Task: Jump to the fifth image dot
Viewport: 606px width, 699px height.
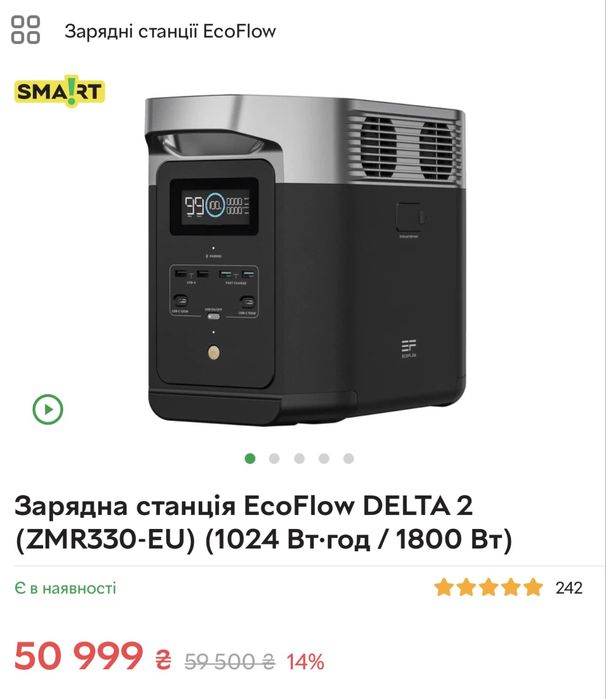Action: [349, 458]
